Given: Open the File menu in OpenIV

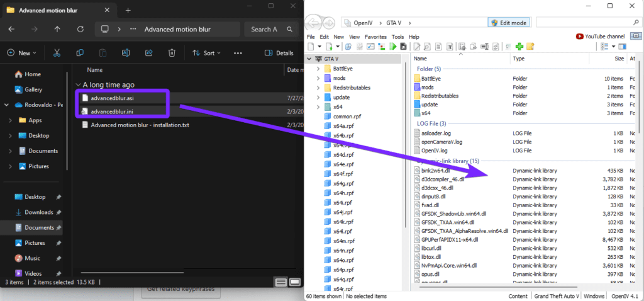Looking at the screenshot, I should coord(311,37).
